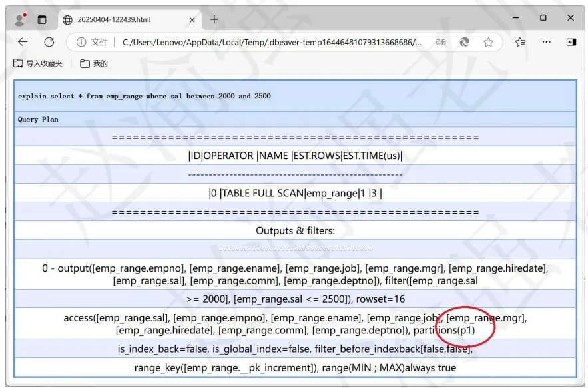
Task: Select the rowset=16 row
Action: coord(295,299)
